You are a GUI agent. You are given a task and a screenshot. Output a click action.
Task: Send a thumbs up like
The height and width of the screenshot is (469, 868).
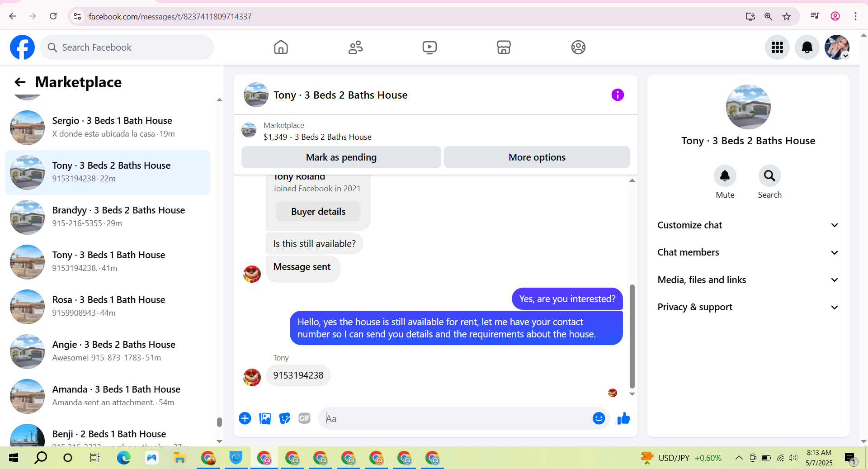click(x=623, y=418)
